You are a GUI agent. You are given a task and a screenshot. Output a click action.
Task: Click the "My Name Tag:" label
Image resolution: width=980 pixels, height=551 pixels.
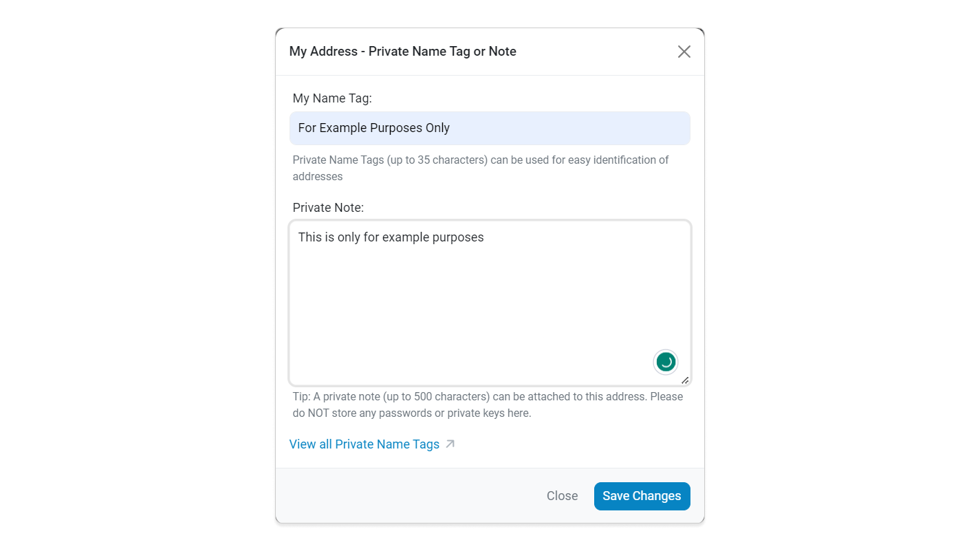coord(332,98)
